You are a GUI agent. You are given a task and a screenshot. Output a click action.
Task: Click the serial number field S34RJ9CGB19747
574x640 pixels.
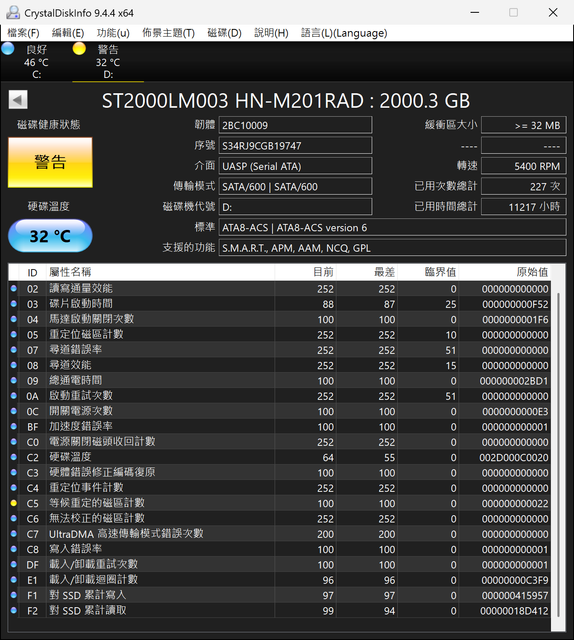(x=296, y=146)
